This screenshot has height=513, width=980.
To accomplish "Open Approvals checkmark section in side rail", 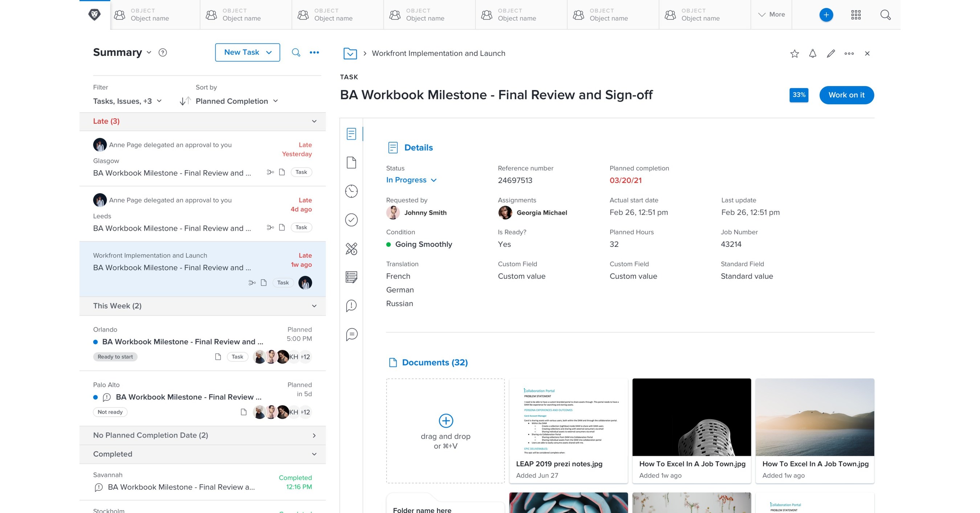I will tap(351, 220).
